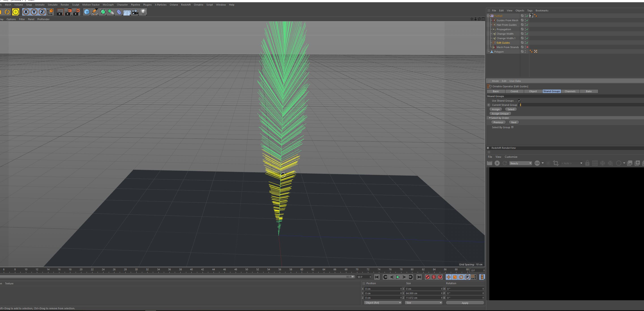Start Redshift RenderView render
This screenshot has width=644, height=311.
point(497,163)
